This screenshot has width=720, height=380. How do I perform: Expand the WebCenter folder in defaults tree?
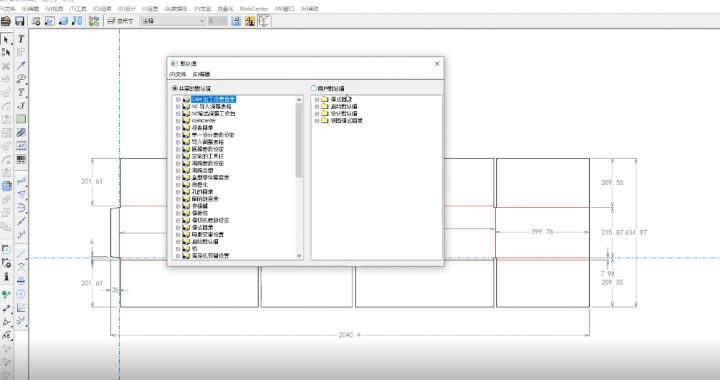click(178, 121)
